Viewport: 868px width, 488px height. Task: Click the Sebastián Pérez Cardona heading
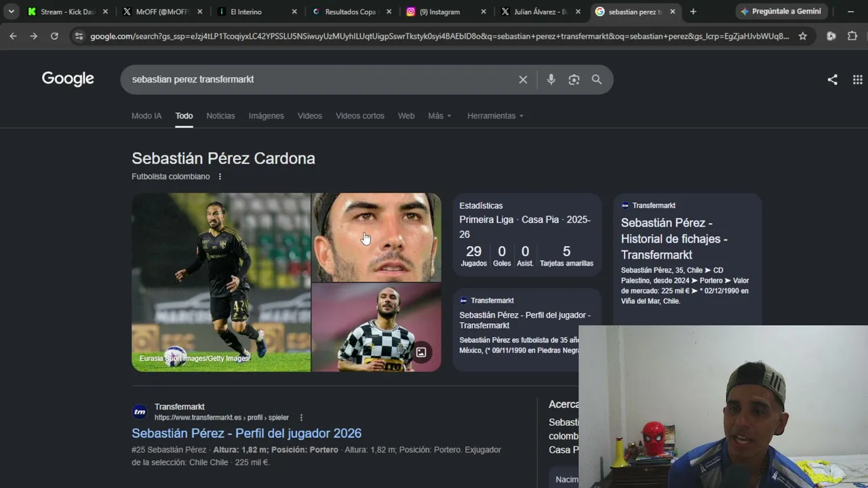pos(223,159)
